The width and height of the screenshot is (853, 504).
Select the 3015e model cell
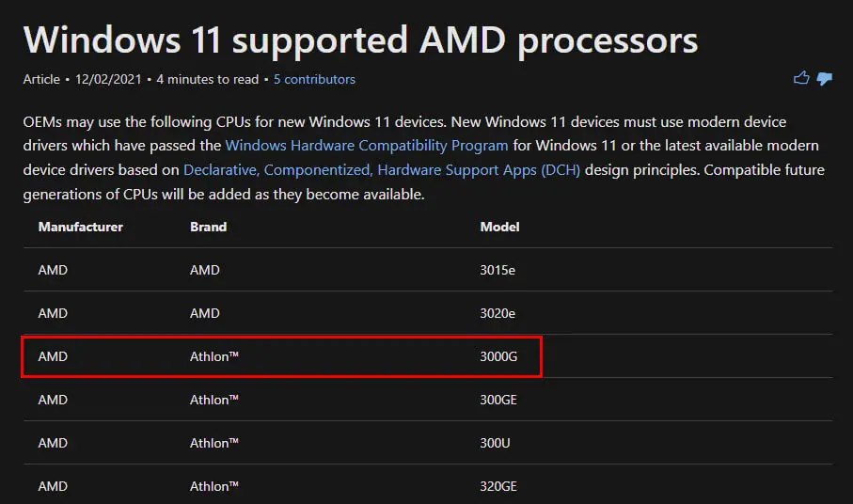(498, 270)
